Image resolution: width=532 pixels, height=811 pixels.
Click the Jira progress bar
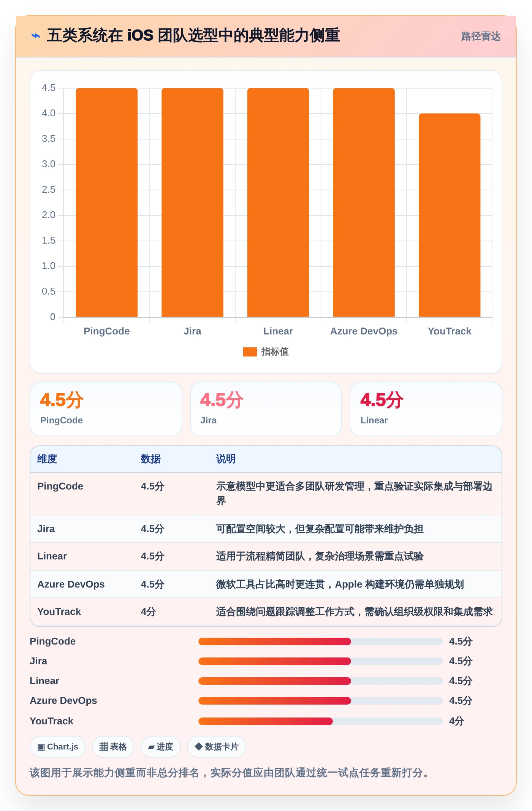321,661
